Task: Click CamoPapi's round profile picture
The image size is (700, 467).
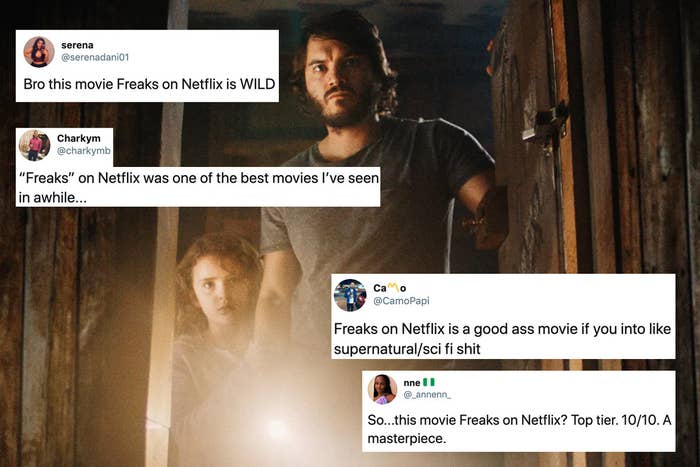Action: (350, 295)
